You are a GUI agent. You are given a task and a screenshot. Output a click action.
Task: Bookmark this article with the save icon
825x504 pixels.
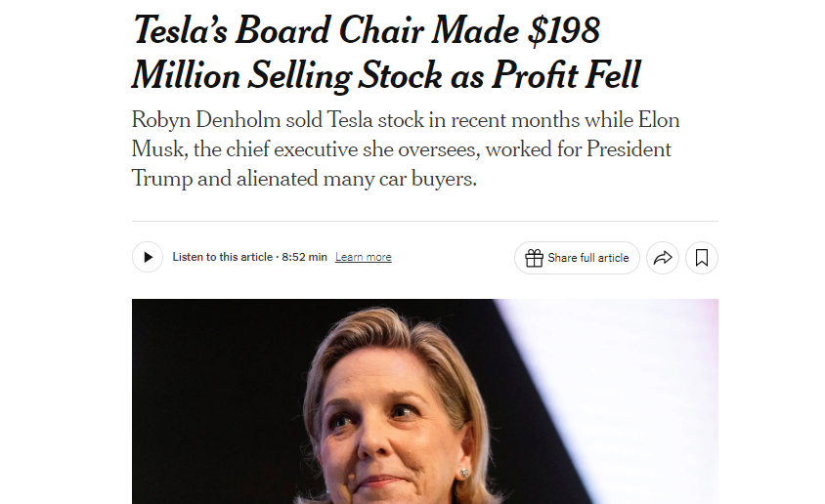(x=702, y=258)
